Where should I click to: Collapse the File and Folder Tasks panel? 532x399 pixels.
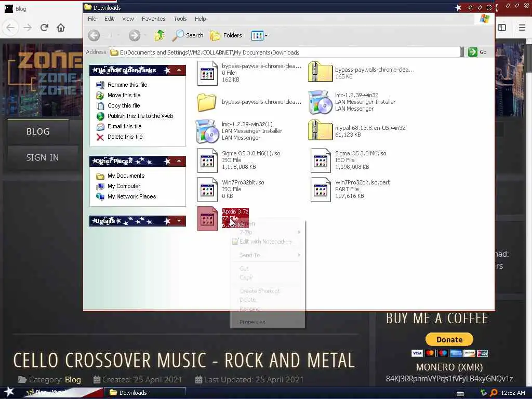point(179,70)
